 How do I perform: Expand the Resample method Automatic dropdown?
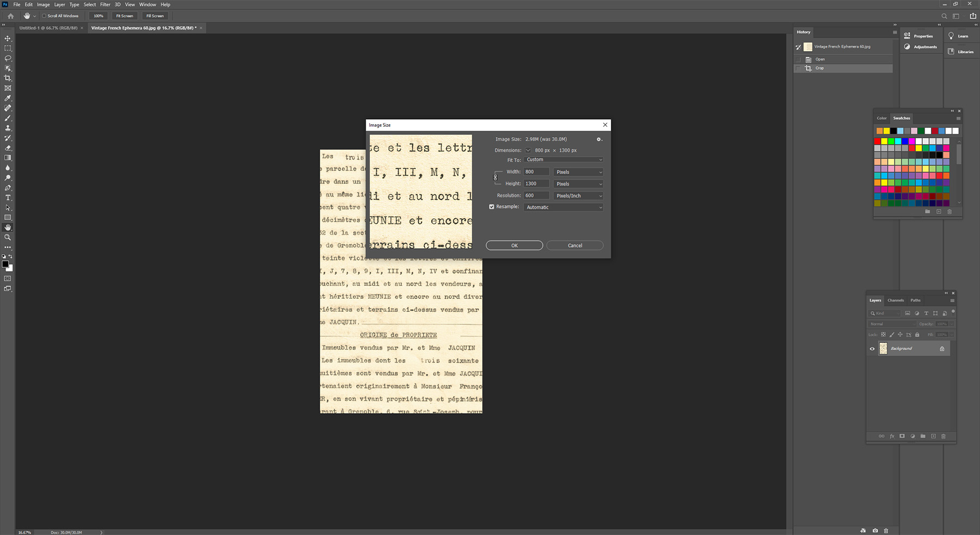(563, 207)
